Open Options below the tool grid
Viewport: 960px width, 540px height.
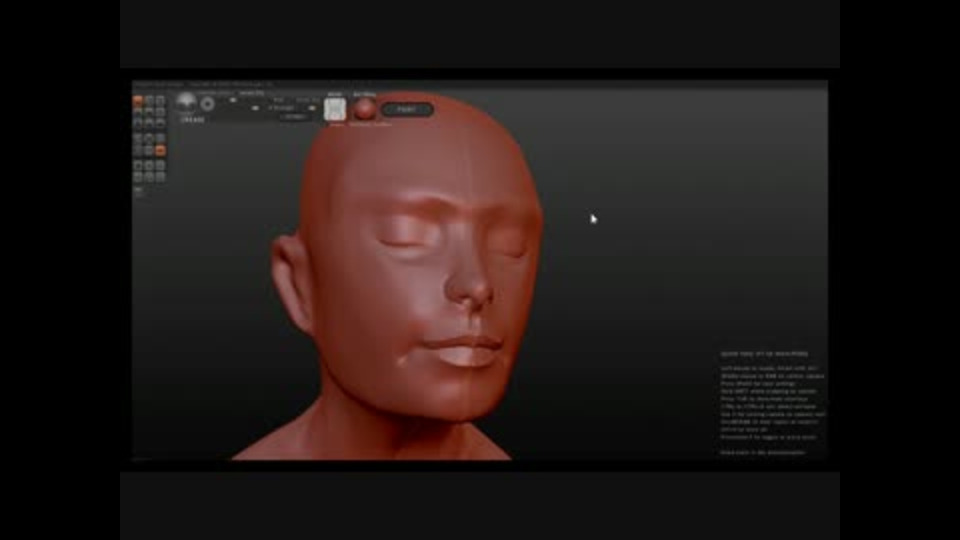point(138,190)
